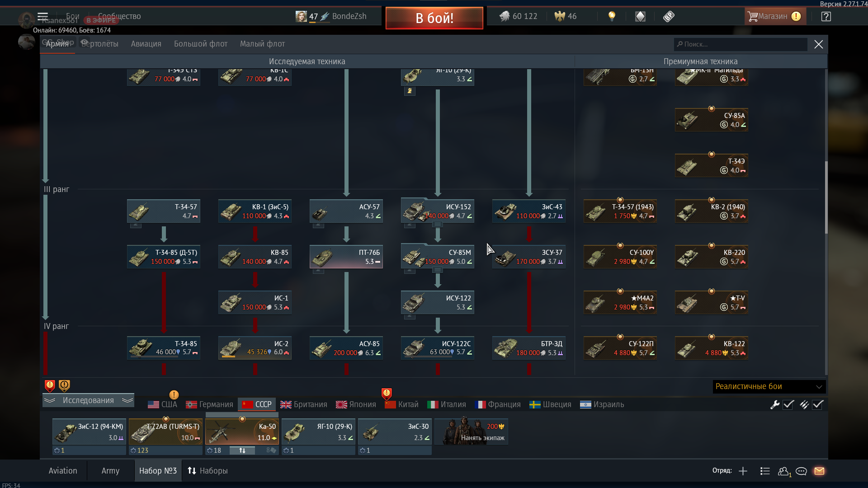Click the red alert badge above Китай
Viewport: 868px width, 488px height.
pyautogui.click(x=387, y=393)
